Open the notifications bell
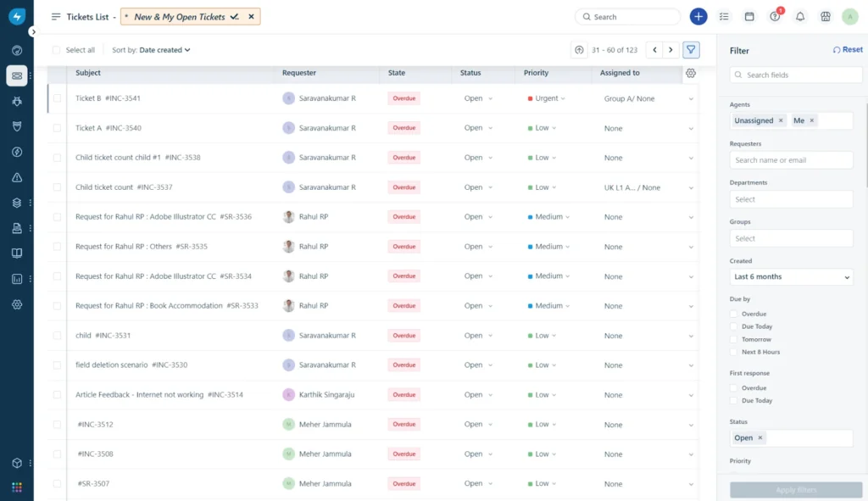Image resolution: width=868 pixels, height=501 pixels. coord(799,17)
